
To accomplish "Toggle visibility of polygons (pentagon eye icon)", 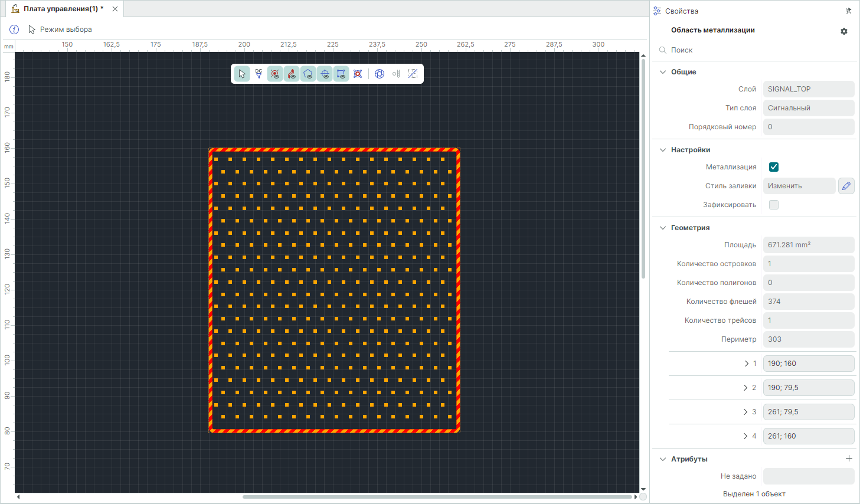I will pyautogui.click(x=308, y=74).
